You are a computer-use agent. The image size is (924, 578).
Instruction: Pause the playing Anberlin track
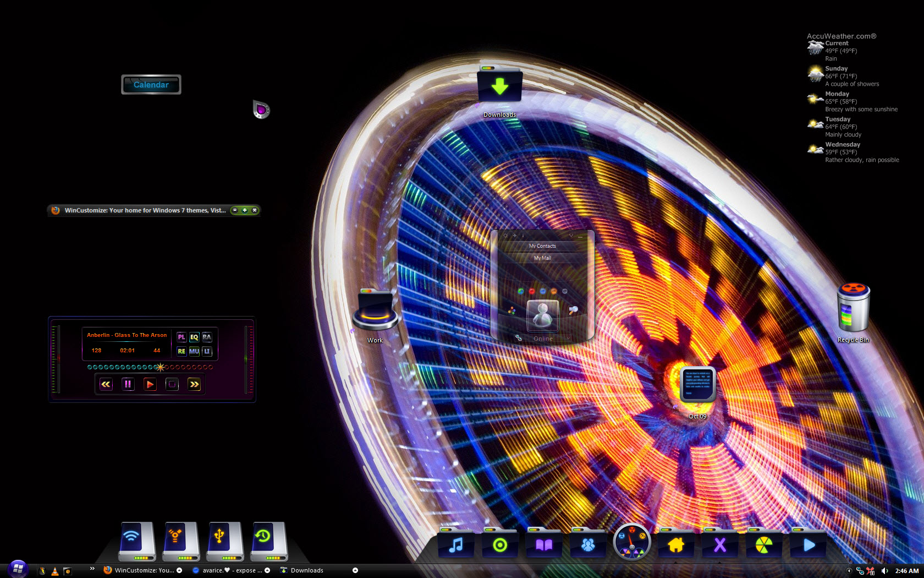click(128, 384)
